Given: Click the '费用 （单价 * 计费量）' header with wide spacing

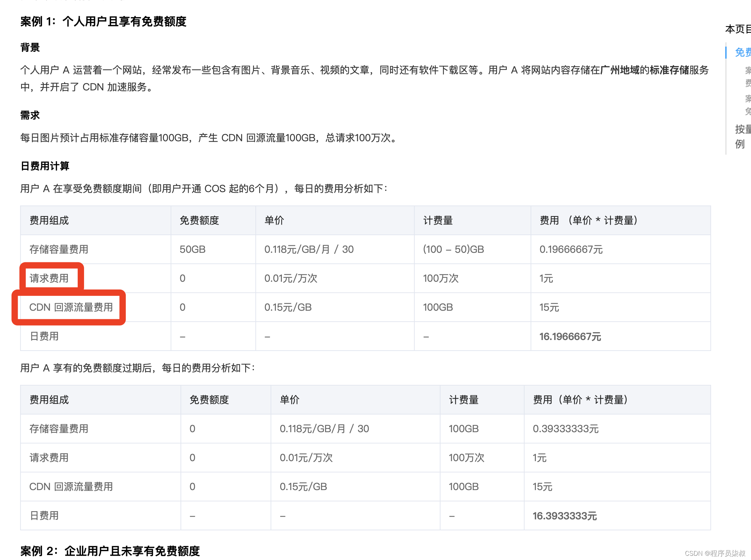Looking at the screenshot, I should click(589, 220).
